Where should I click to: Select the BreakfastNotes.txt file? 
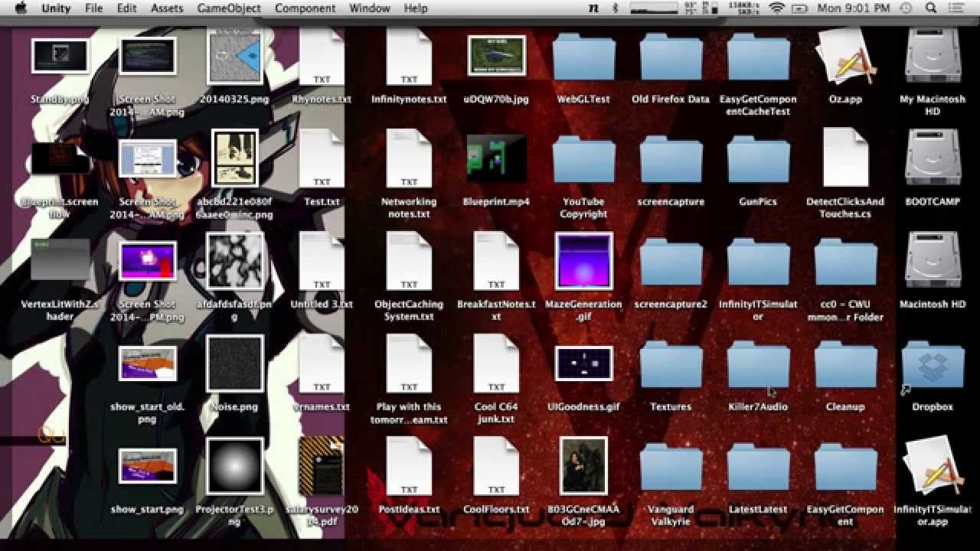496,262
